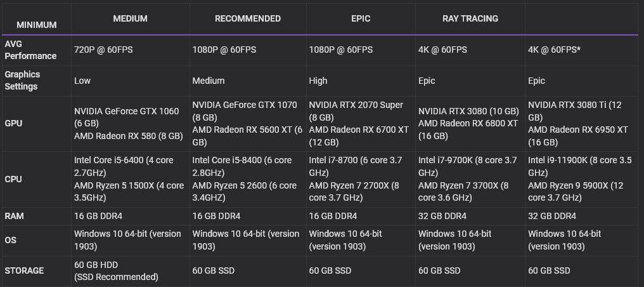
Task: Select the Graphics Settings row label
Action: (x=22, y=81)
